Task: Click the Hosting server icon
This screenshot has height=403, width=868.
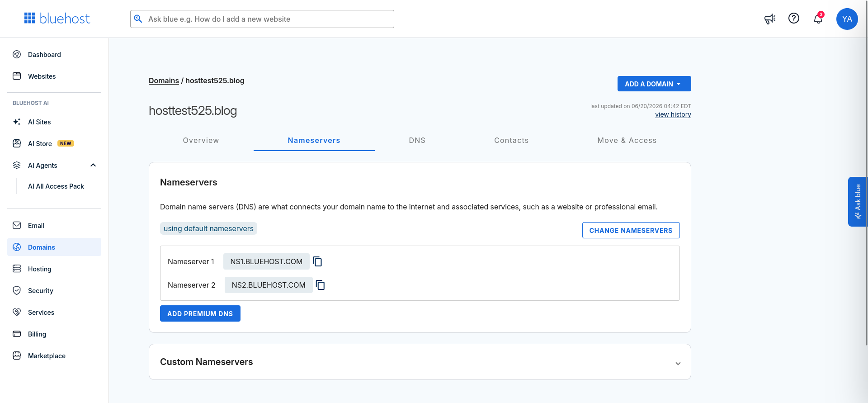Action: (17, 269)
